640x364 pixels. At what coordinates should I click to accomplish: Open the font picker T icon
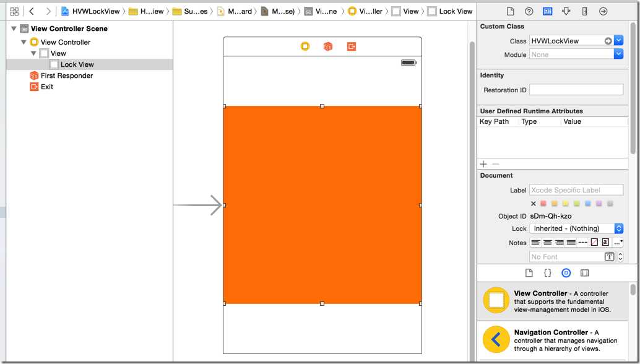[x=610, y=257]
